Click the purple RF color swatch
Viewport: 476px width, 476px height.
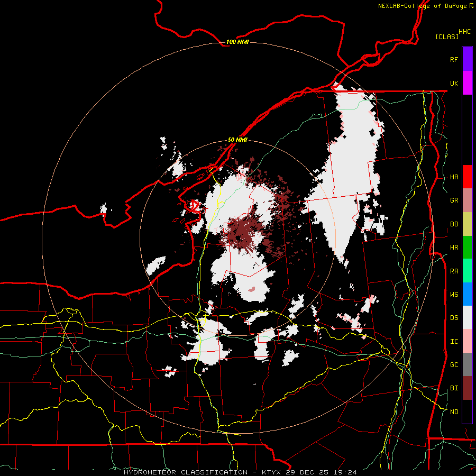tap(467, 59)
